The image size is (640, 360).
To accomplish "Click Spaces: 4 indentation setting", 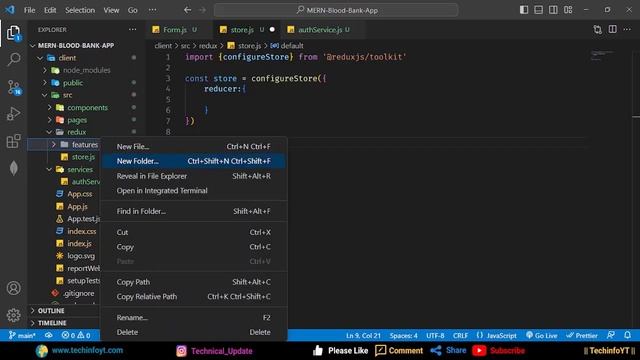I will [403, 336].
